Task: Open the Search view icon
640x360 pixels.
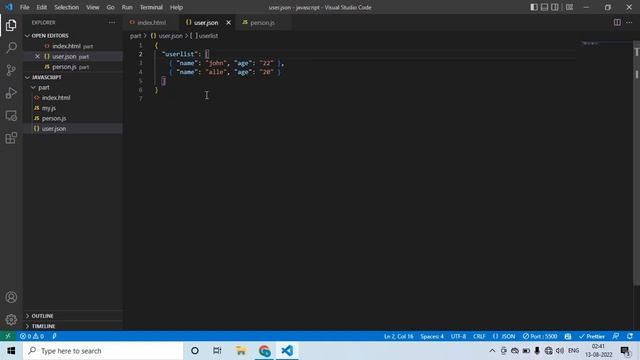Action: (x=11, y=48)
